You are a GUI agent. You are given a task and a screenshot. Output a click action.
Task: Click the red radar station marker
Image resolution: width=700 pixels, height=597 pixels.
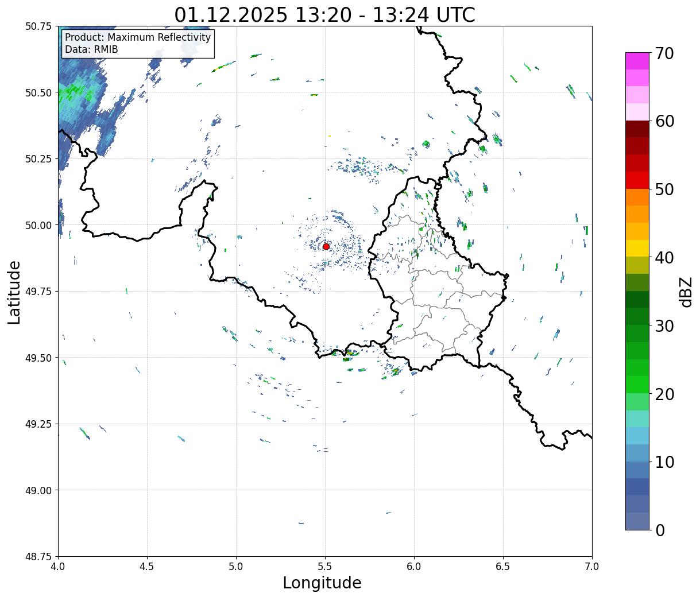pyautogui.click(x=326, y=246)
